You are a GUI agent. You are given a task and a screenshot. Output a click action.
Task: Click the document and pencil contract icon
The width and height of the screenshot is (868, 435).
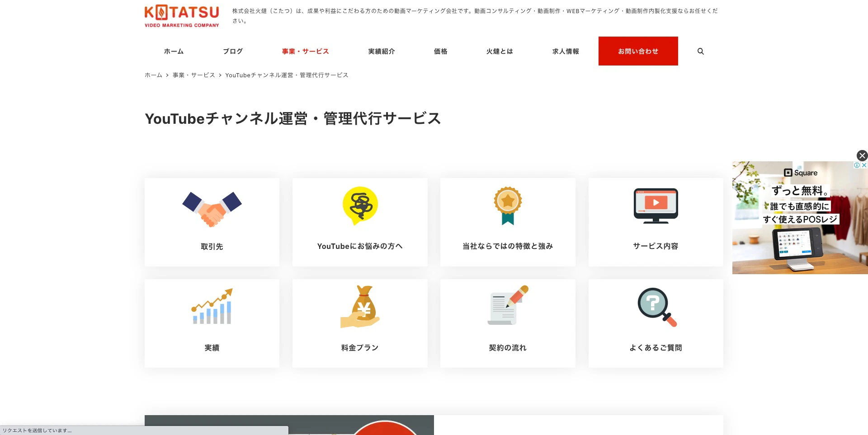pos(508,305)
